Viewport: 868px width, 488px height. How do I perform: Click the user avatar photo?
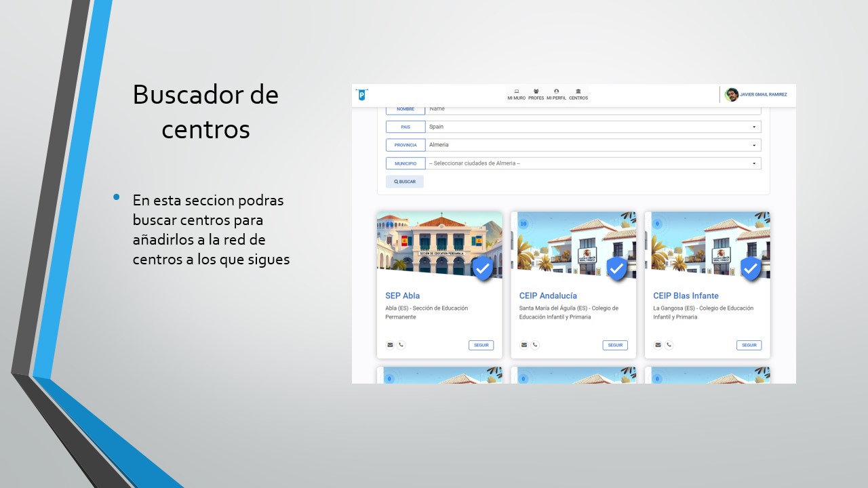[732, 95]
